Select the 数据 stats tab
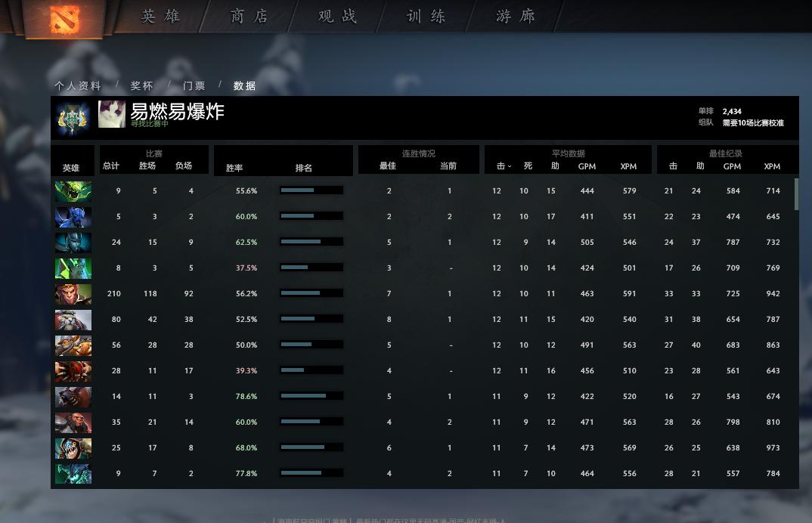Image resolution: width=812 pixels, height=523 pixels. 244,85
